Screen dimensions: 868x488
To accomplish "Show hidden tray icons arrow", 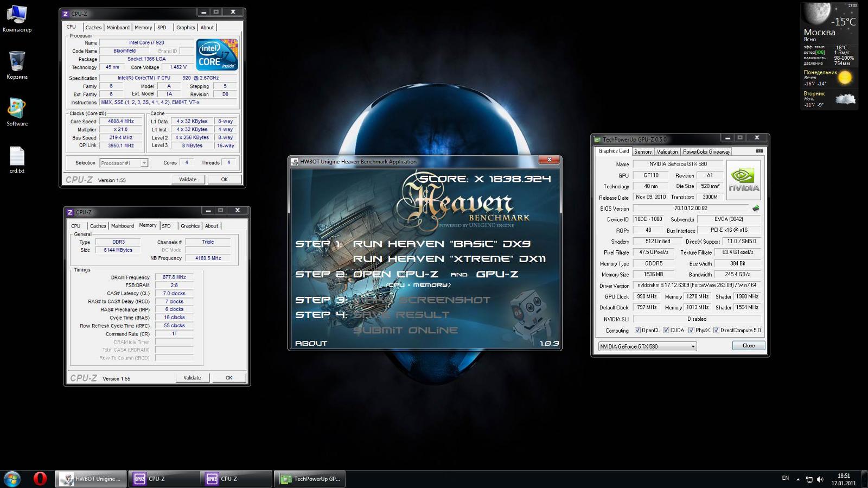I will (x=798, y=479).
